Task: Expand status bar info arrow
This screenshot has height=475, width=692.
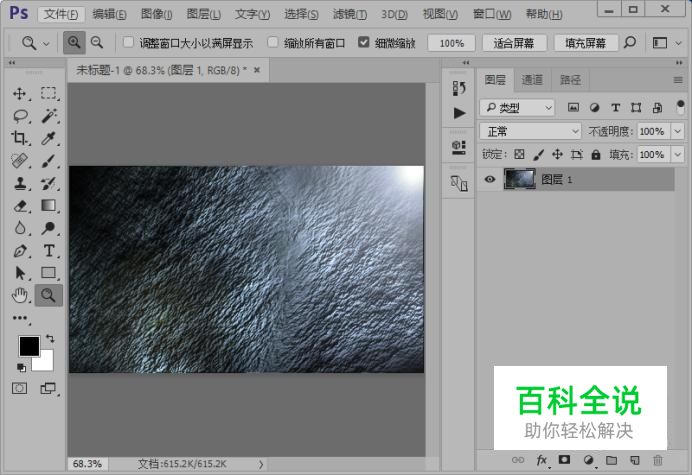Action: 261,464
